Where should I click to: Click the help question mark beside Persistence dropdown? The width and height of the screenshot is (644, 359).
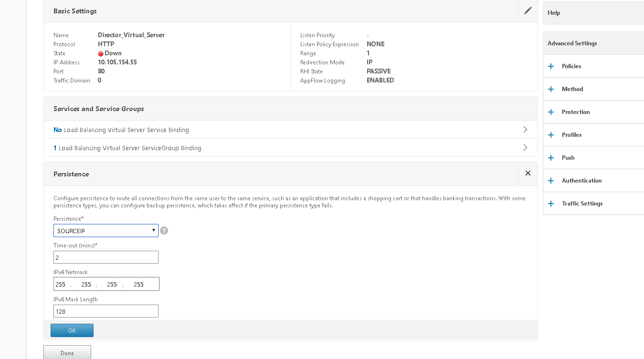point(164,231)
